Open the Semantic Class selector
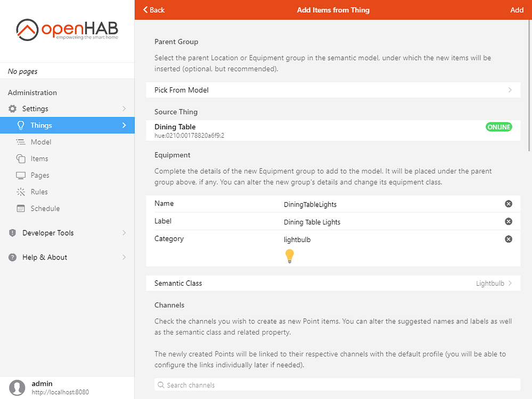The image size is (532, 399). [333, 283]
